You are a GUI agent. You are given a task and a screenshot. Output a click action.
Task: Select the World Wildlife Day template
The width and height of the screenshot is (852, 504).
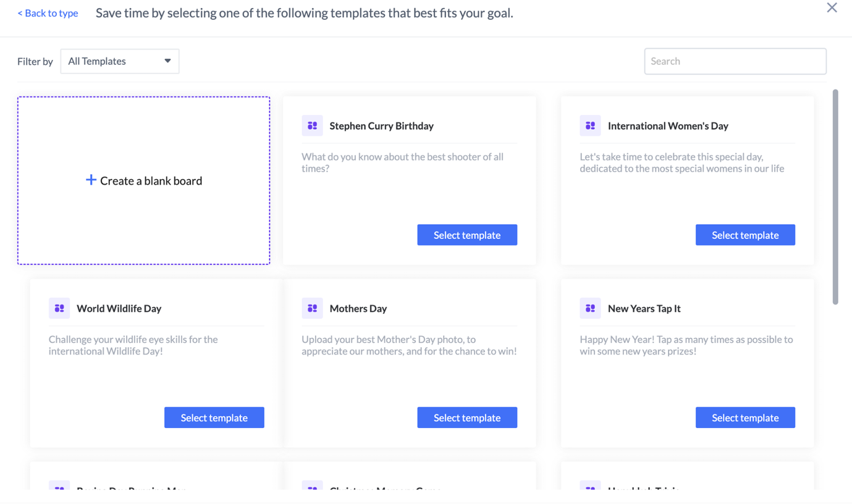point(214,418)
